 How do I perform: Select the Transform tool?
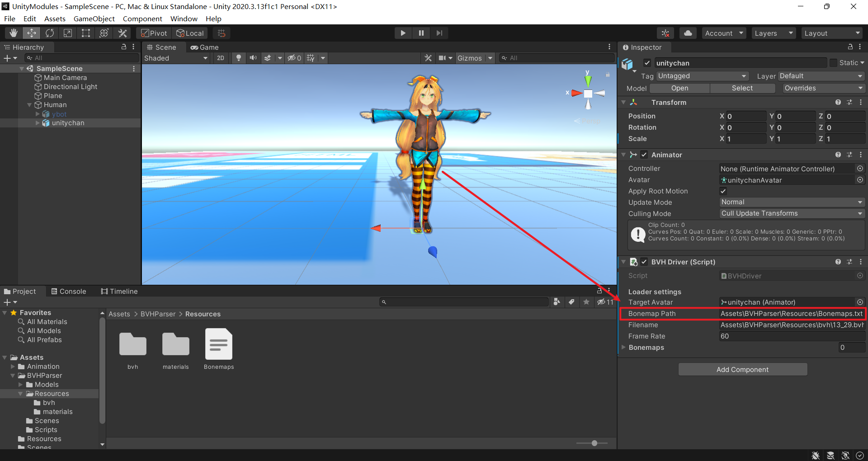click(104, 33)
